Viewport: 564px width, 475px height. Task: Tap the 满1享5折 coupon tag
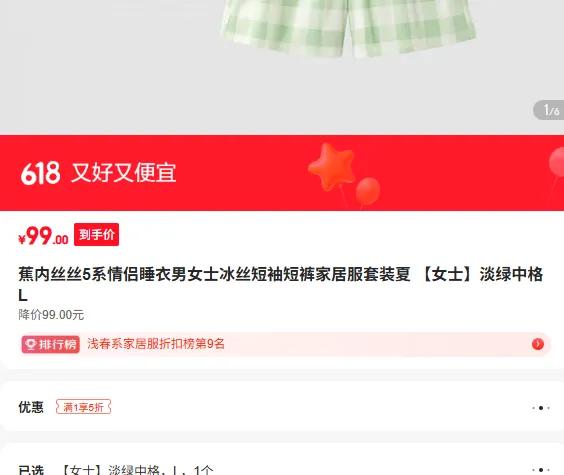83,407
